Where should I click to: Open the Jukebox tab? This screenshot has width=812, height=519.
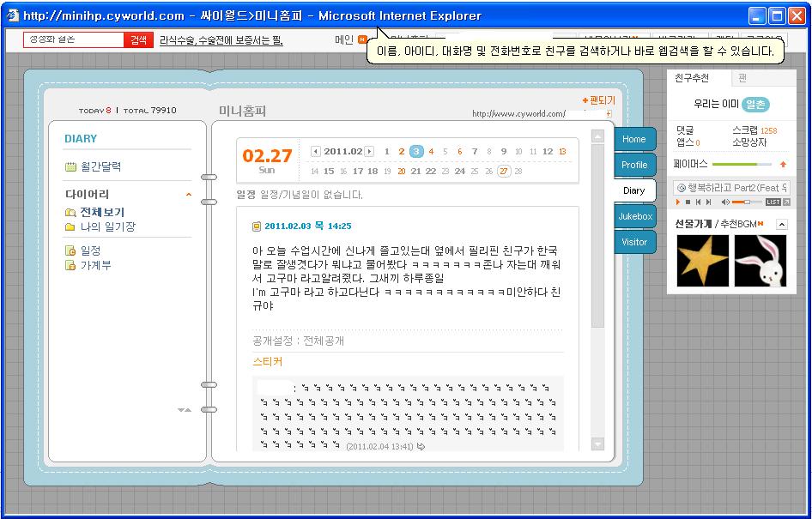pyautogui.click(x=634, y=216)
